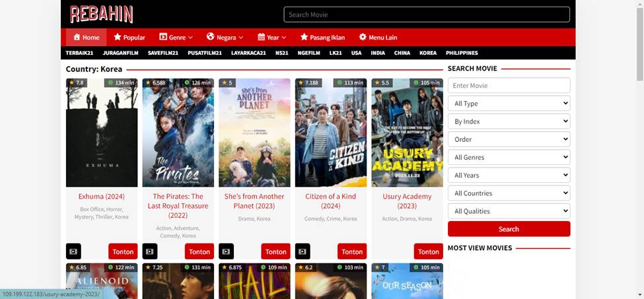Screen dimensions: 644x299
Task: Open the PUSATFILM21 link
Action: tap(205, 53)
